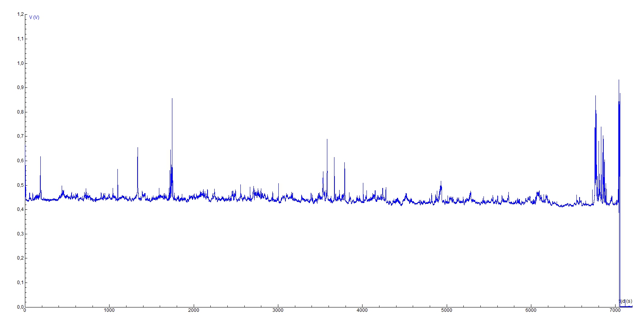Click the "V (V)" y-axis title
Screen dimensions: 644x332
tap(34, 17)
